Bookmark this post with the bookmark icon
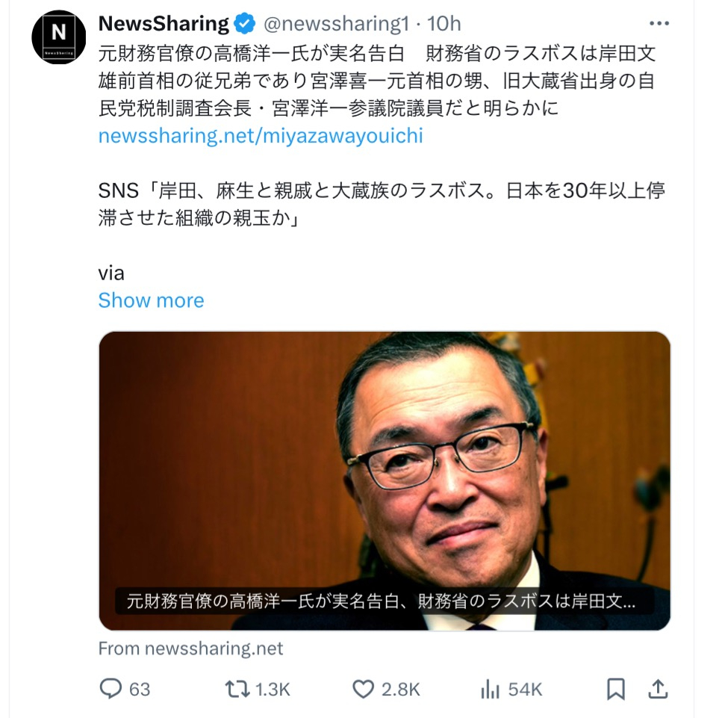Screen dimensions: 728x718 (x=616, y=689)
